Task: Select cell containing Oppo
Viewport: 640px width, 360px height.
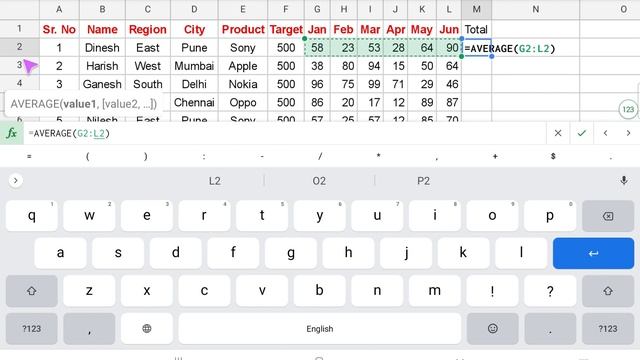Action: pyautogui.click(x=243, y=102)
